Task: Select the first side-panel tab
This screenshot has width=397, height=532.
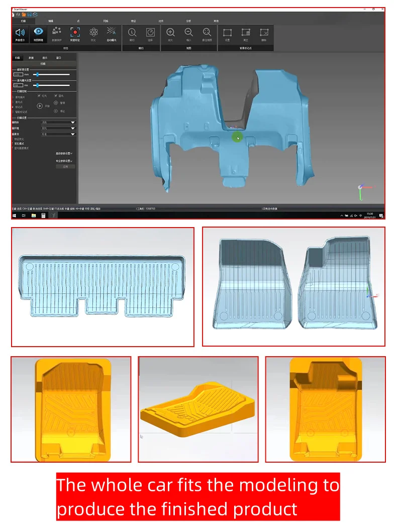Action: click(17, 58)
